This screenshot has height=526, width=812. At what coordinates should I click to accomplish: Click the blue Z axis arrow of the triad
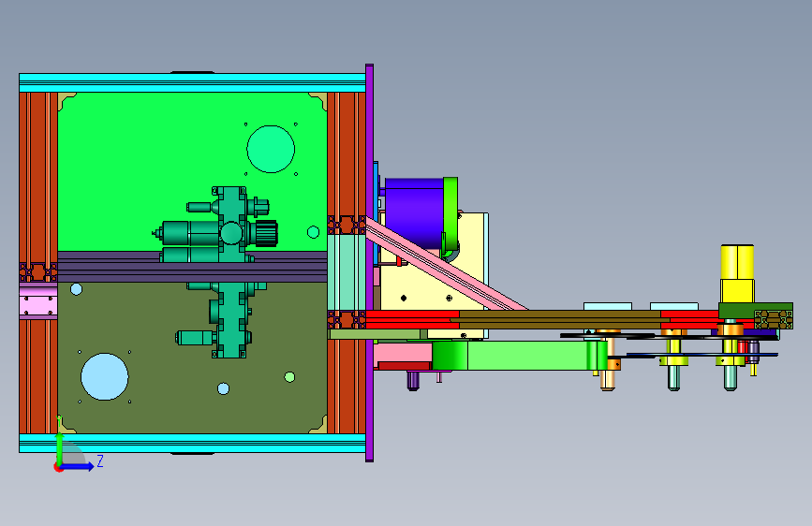79,466
